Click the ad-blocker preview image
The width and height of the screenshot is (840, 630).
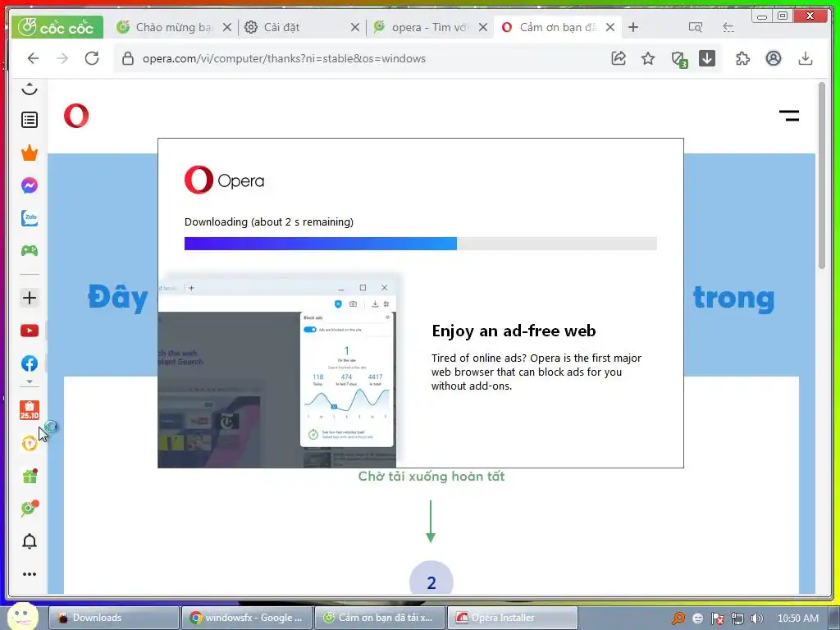279,372
